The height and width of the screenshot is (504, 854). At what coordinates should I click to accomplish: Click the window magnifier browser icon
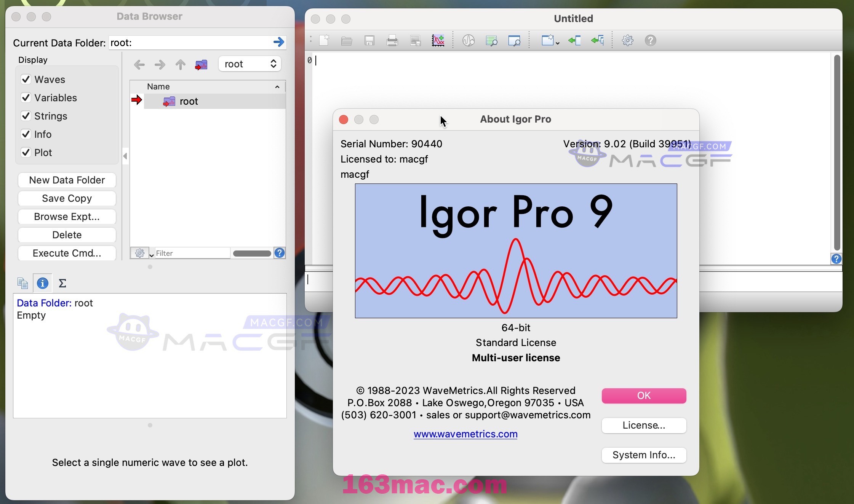pos(514,40)
